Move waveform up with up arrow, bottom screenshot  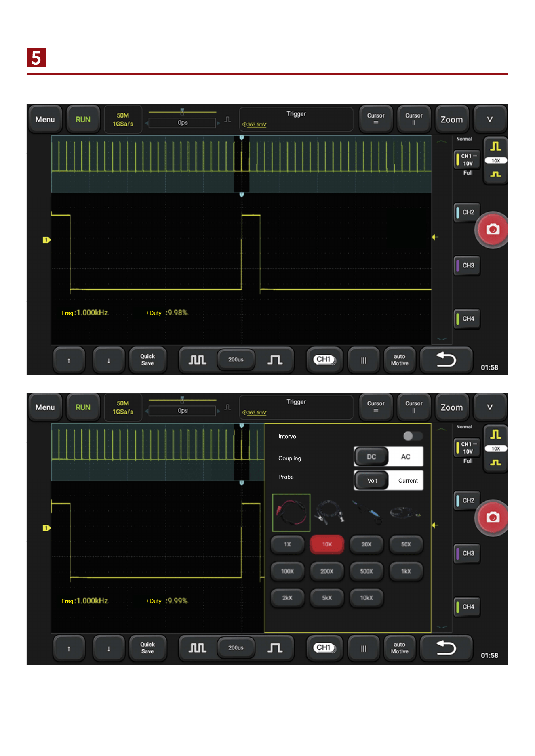click(x=69, y=649)
